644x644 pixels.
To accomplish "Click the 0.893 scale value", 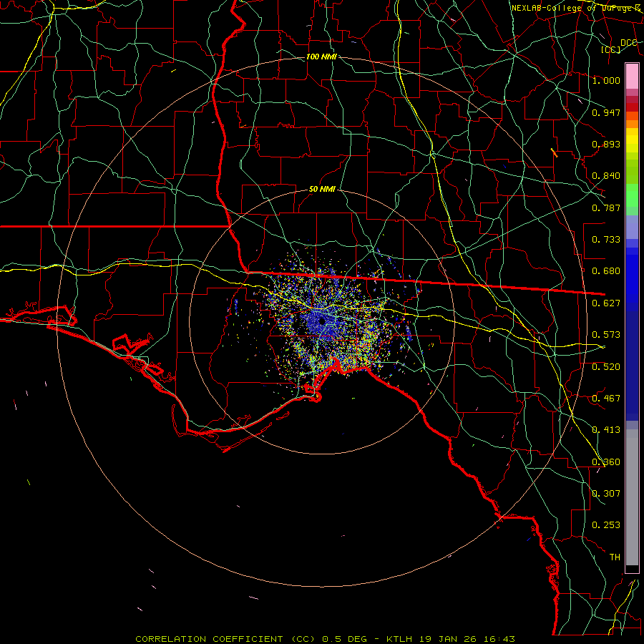I will pos(606,144).
